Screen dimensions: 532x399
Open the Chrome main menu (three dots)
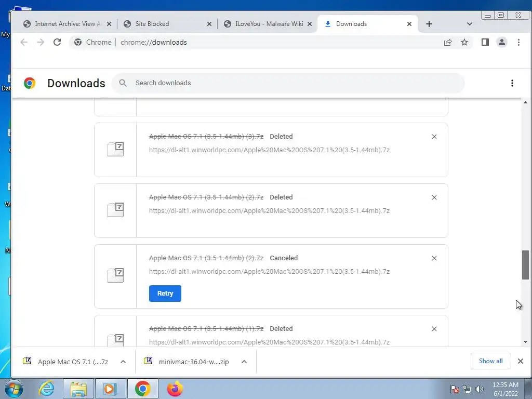click(x=518, y=42)
